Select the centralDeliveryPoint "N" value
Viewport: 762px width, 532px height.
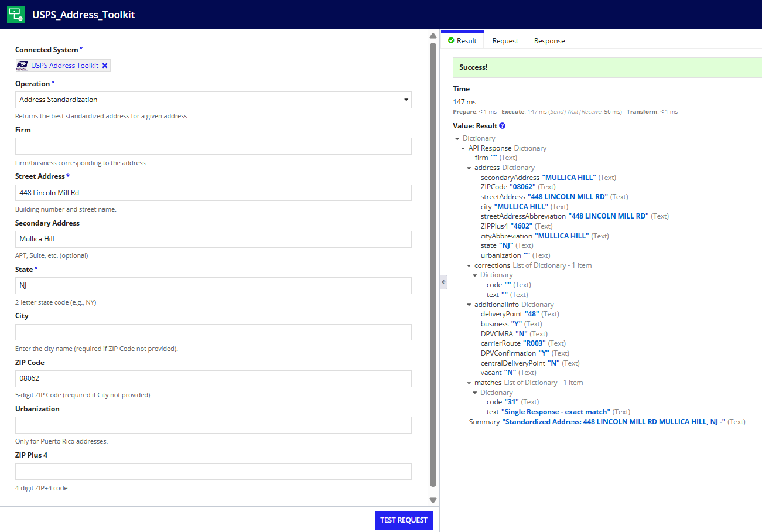point(553,363)
